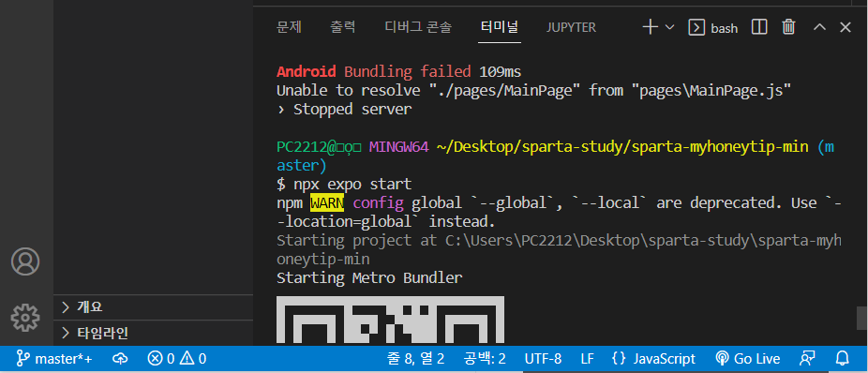Open the Manage gear icon
The height and width of the screenshot is (373, 868).
[25, 318]
